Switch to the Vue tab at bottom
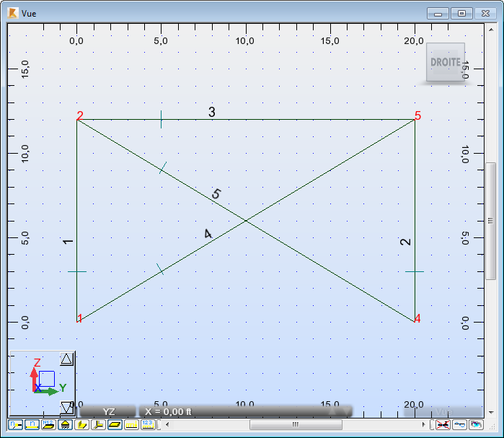The image size is (504, 438). point(443,411)
